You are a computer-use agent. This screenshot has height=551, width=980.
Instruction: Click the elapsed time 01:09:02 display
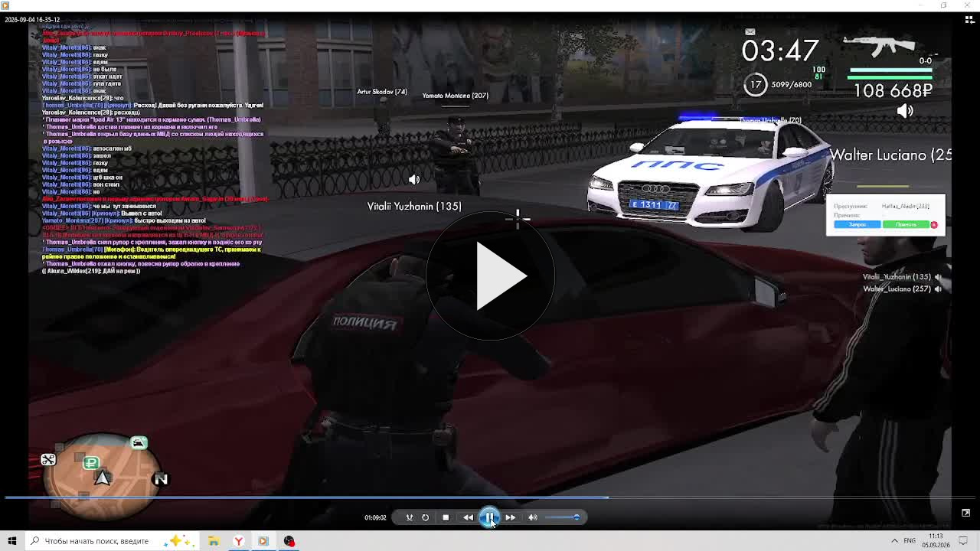375,518
